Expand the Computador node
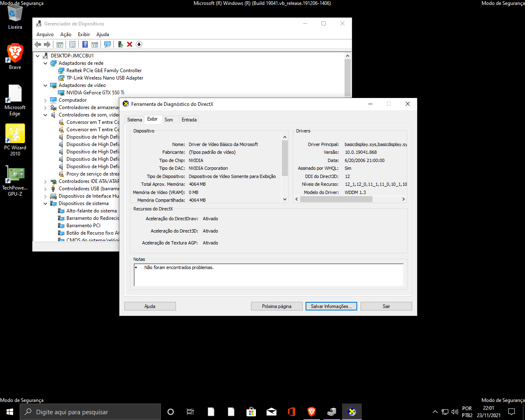This screenshot has height=420, width=525. 45,100
